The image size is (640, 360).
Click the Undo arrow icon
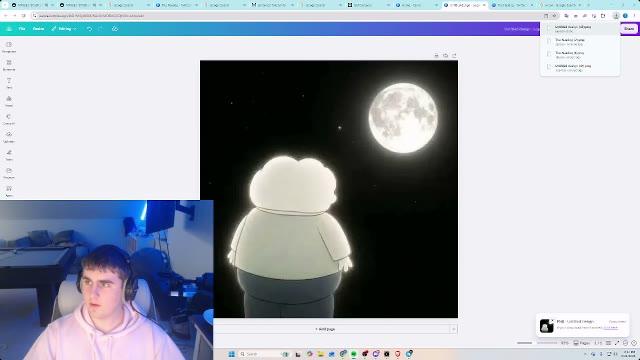point(89,29)
